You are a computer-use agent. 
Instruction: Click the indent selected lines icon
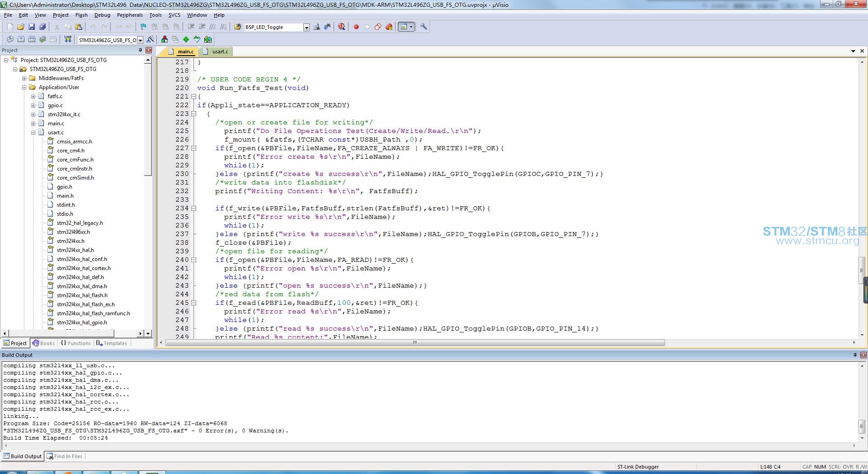tap(191, 27)
